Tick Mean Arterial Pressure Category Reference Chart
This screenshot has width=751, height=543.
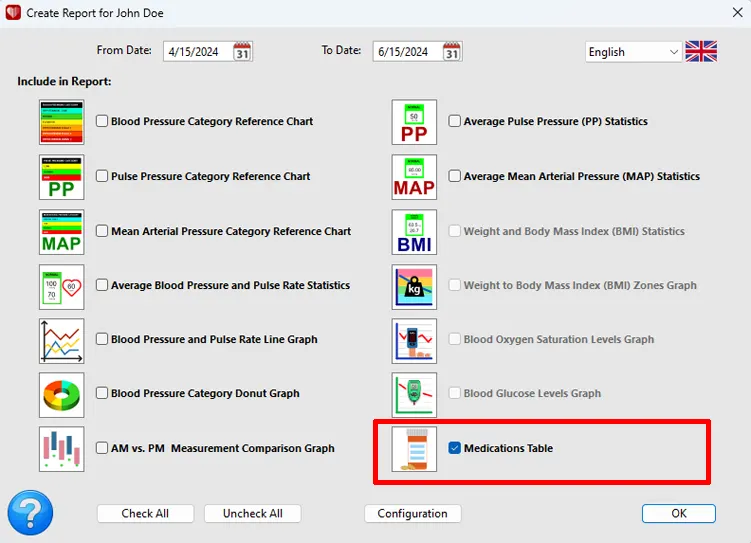(x=102, y=231)
